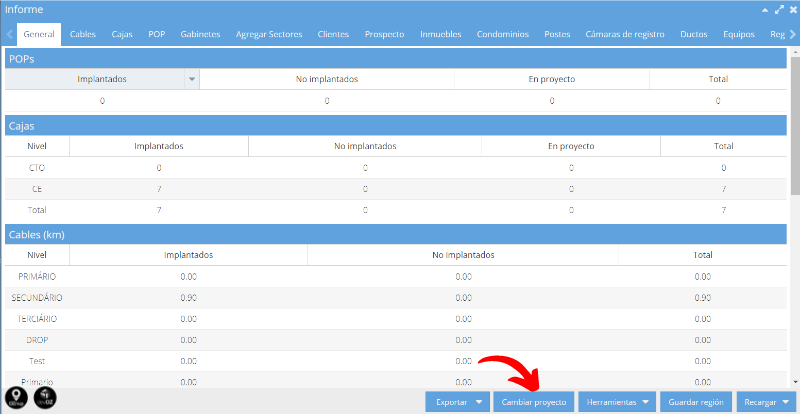The height and width of the screenshot is (414, 800).
Task: Select the TERCIÁRIO row in Cables
Action: (x=396, y=319)
